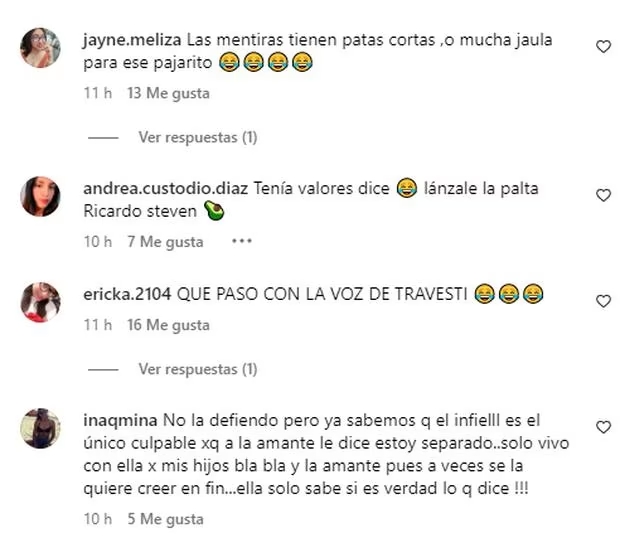
Task: Open ericka.2104's avatar
Action: [40, 302]
